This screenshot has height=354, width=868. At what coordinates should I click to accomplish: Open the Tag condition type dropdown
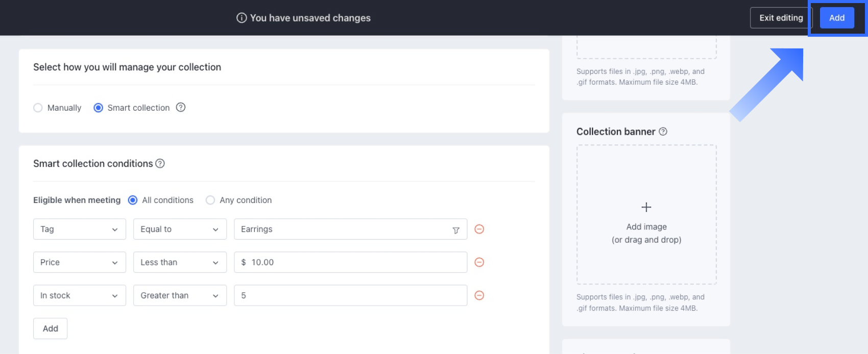[79, 230]
